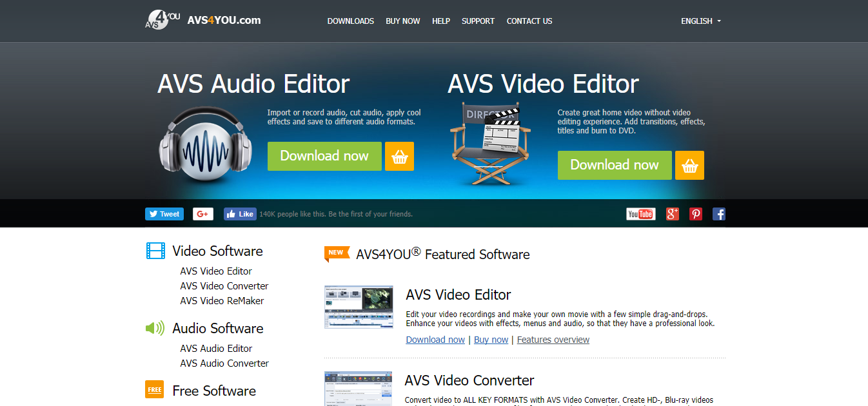
Task: Open AVS4YOU's YouTube channel icon
Action: click(x=640, y=213)
